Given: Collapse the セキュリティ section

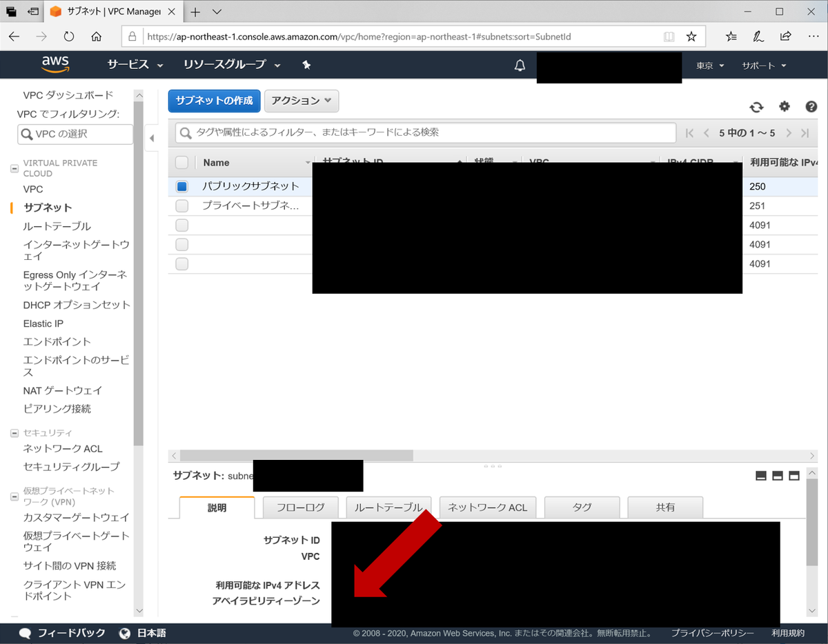Looking at the screenshot, I should (14, 433).
